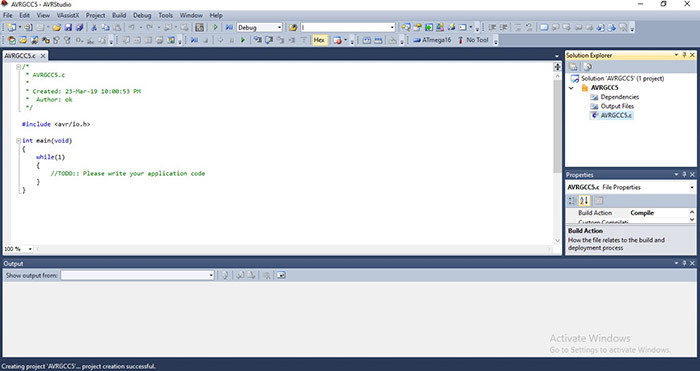Click the Save All icon
The width and height of the screenshot is (700, 371).
(79, 28)
